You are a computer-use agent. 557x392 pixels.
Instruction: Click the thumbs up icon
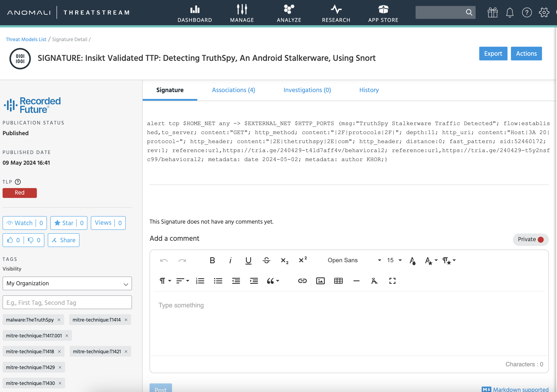point(10,240)
